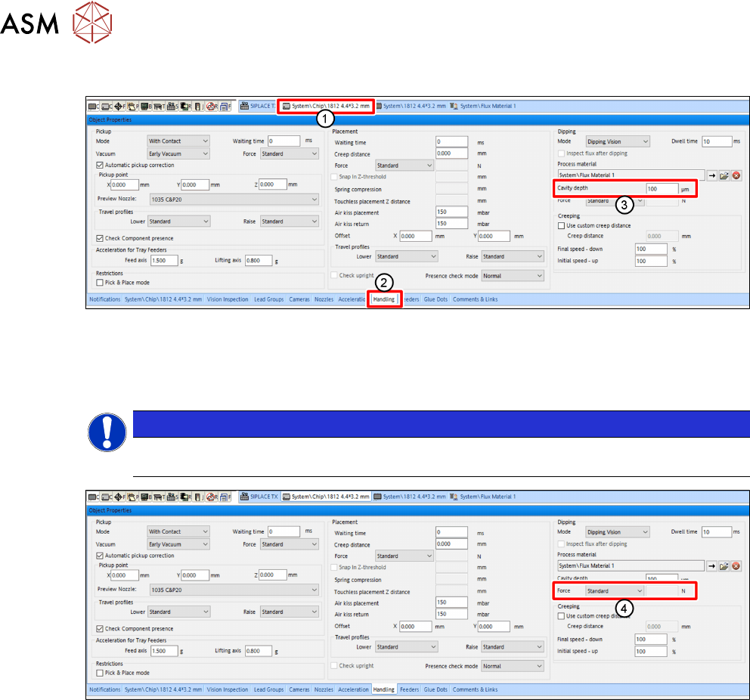Click 'P' toolbar icon in lower screenshot
The width and height of the screenshot is (750, 700).
coord(132,497)
